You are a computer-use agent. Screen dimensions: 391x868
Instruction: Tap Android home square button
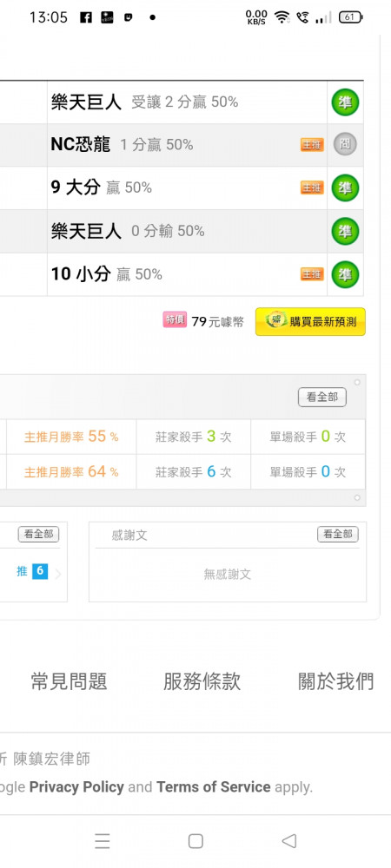[x=195, y=841]
